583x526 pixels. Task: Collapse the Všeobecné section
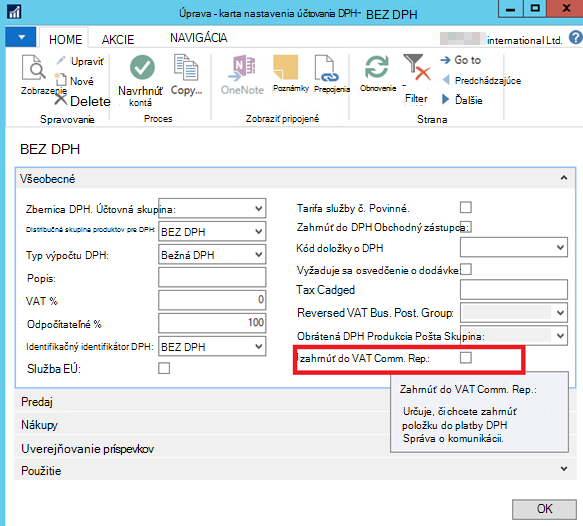pos(564,178)
